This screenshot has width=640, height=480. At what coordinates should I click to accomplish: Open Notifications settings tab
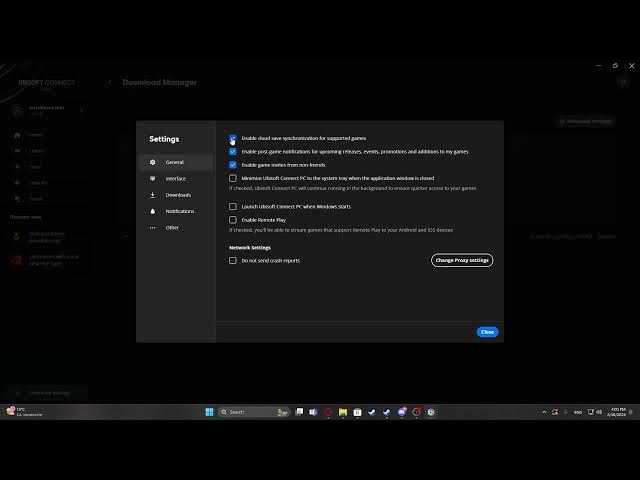(176, 211)
